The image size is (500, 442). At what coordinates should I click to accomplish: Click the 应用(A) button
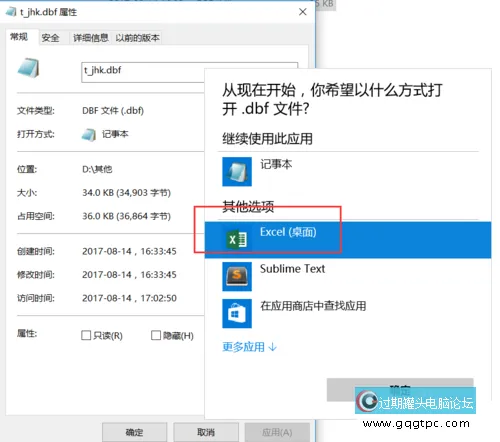click(x=277, y=432)
